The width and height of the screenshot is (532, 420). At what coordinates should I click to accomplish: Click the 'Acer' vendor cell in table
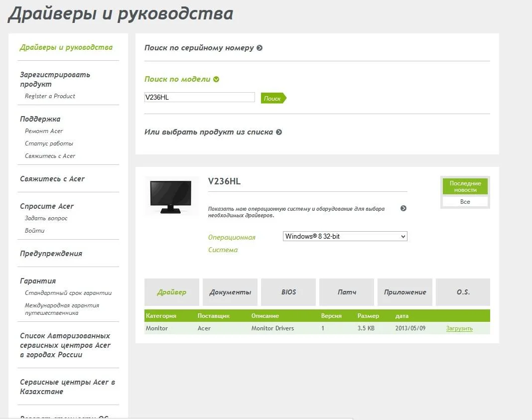coord(204,328)
